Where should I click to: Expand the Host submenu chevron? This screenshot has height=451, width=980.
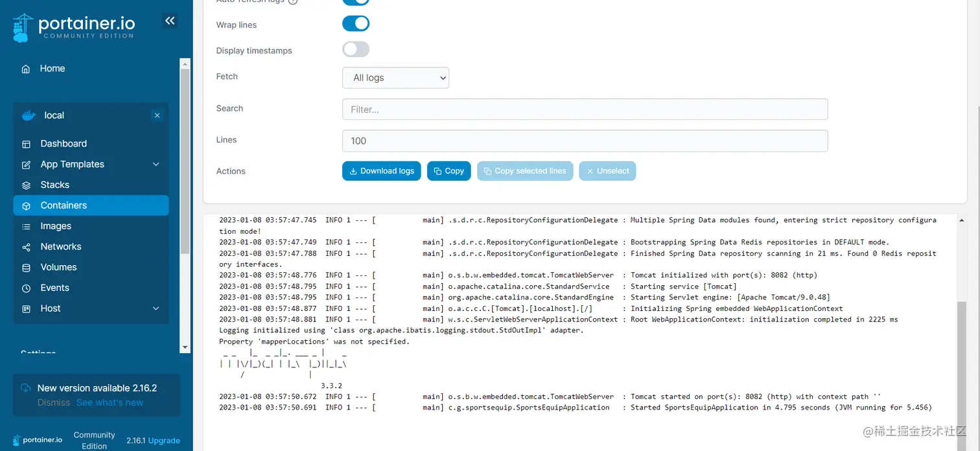pos(156,308)
